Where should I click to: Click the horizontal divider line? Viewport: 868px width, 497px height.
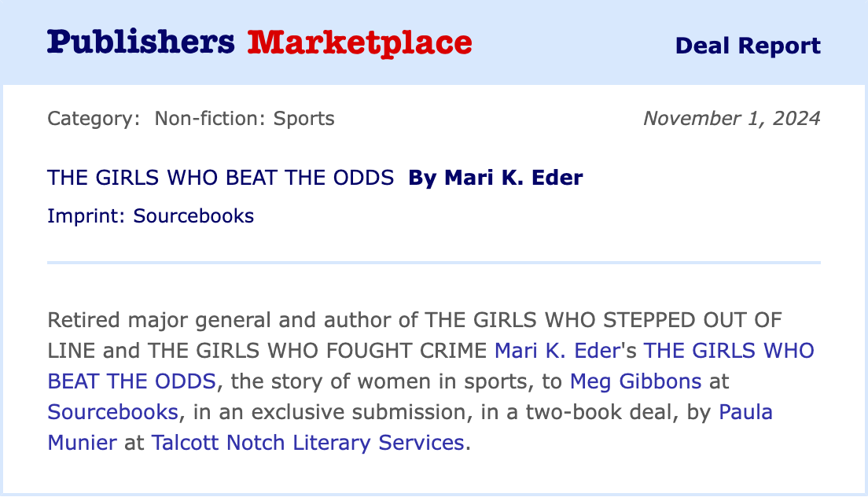pyautogui.click(x=434, y=262)
